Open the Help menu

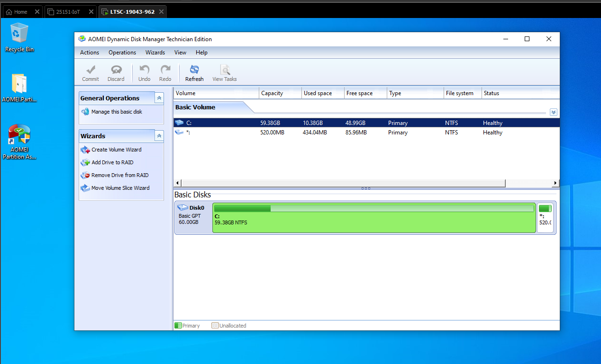[201, 53]
